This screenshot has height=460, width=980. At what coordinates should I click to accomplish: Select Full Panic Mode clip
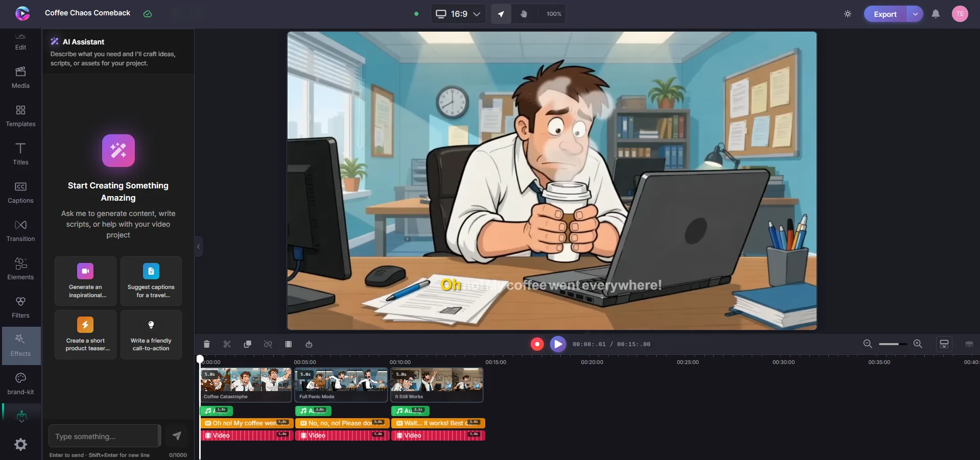[341, 385]
